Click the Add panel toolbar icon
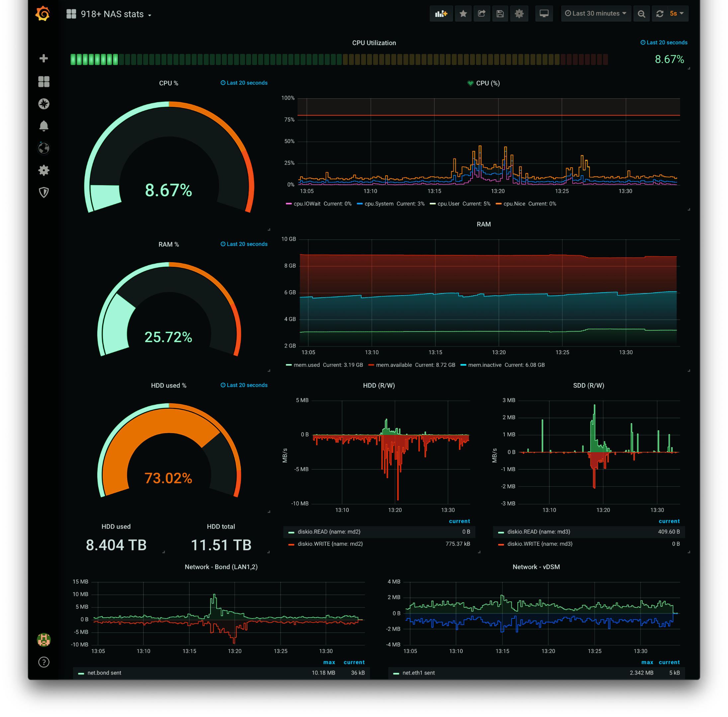 pos(441,14)
